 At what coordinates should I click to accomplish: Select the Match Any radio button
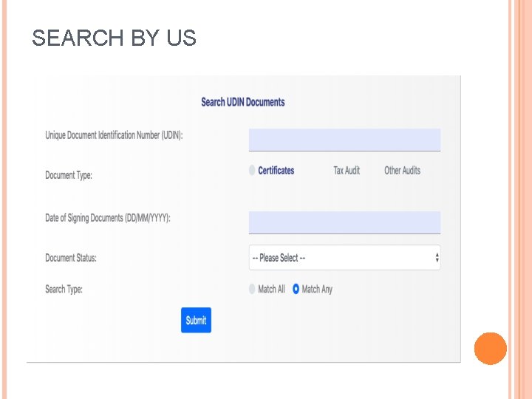296,289
